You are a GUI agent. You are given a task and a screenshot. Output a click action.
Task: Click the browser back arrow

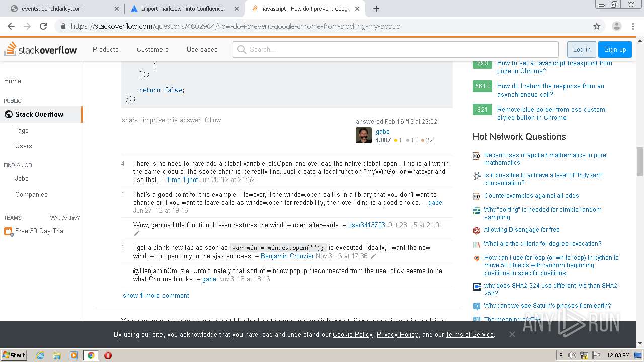[x=12, y=26]
